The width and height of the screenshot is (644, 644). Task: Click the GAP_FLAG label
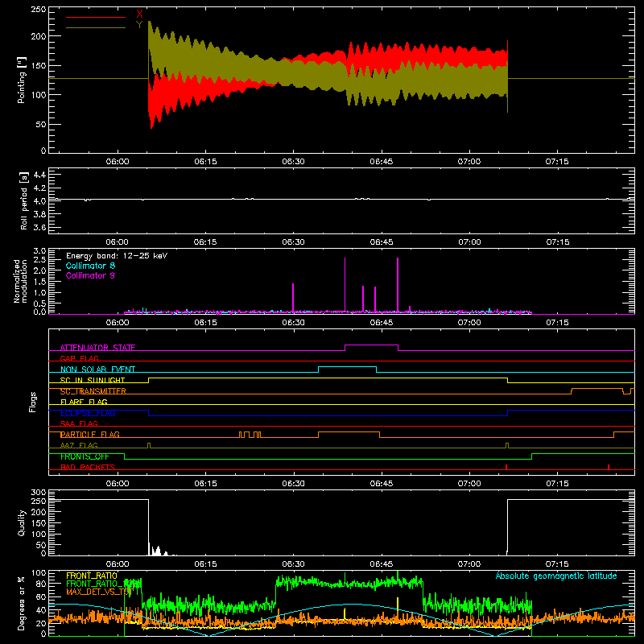79,358
